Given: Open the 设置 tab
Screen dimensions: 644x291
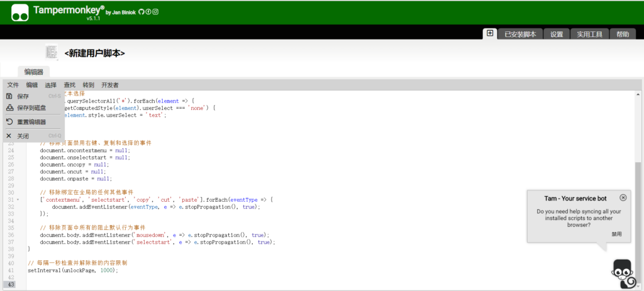Looking at the screenshot, I should [x=557, y=34].
